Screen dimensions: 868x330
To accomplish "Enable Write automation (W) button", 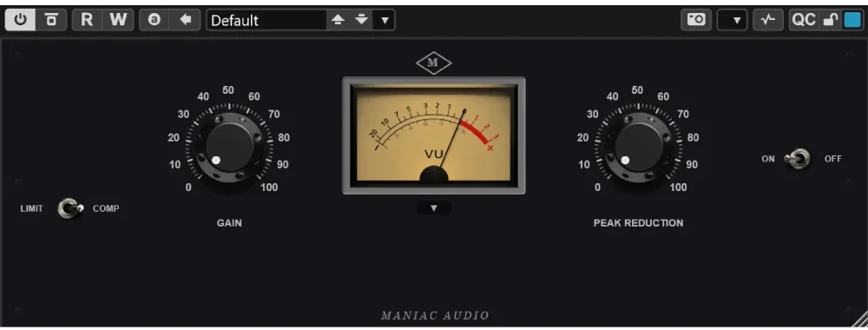I will 118,20.
